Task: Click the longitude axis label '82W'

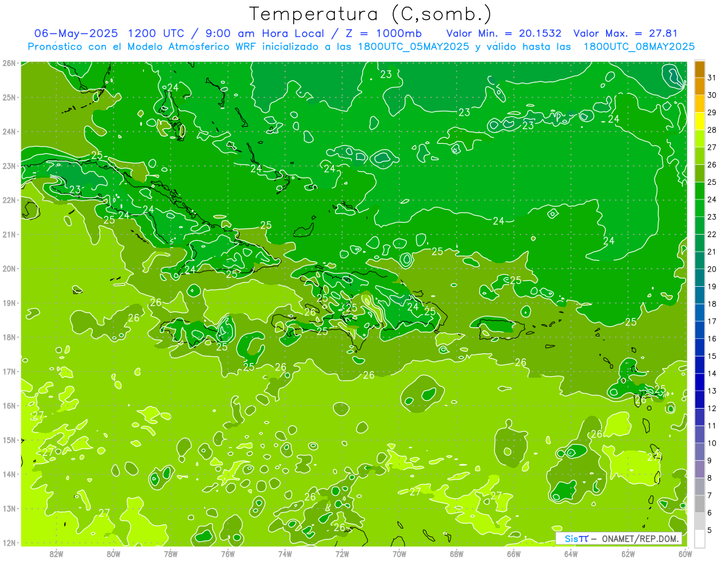Action: [56, 553]
